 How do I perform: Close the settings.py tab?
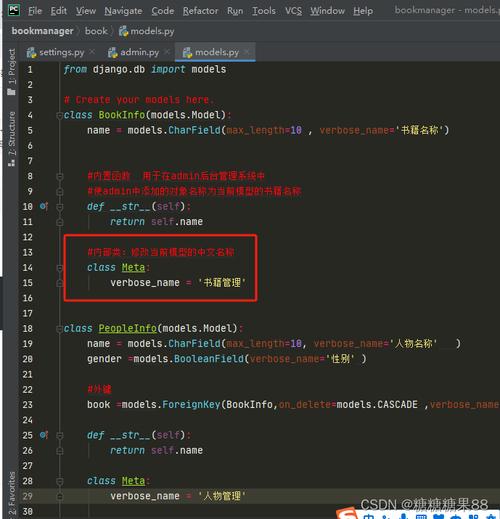point(92,52)
